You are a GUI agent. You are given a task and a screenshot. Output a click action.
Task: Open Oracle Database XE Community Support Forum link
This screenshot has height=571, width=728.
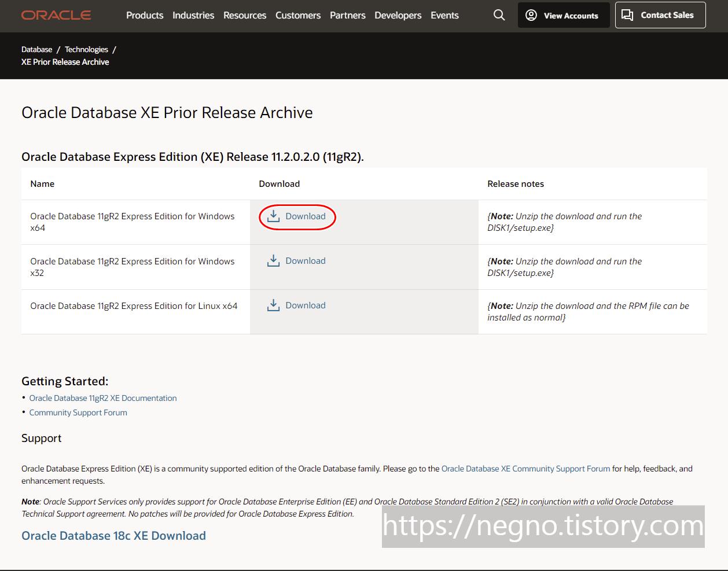[x=525, y=469]
